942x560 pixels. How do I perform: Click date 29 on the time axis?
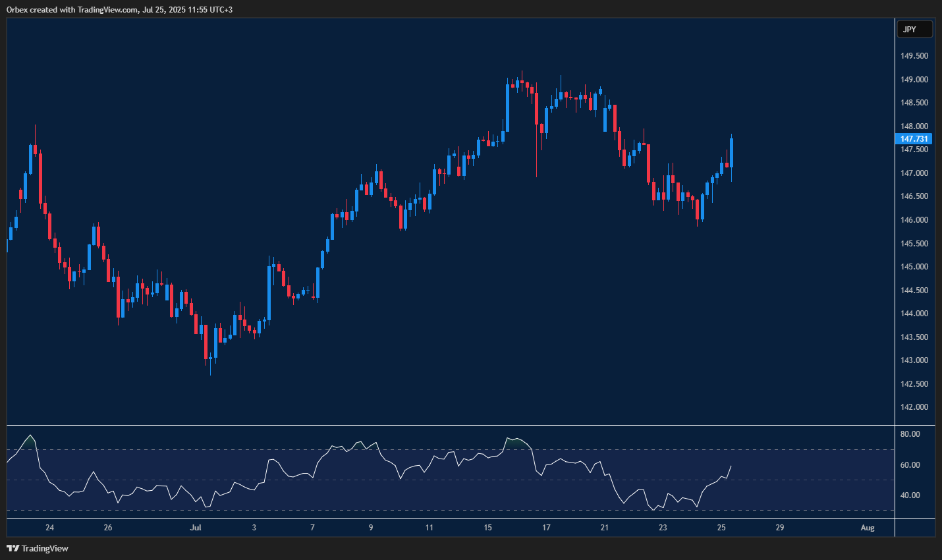coord(780,528)
